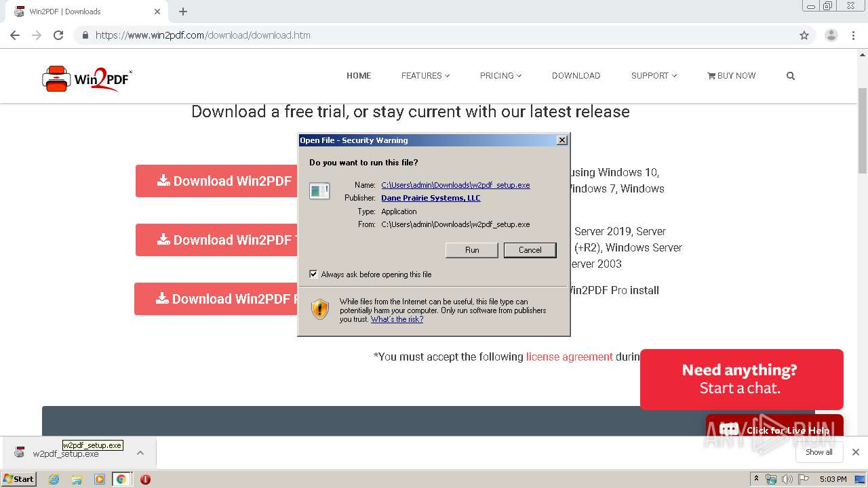Click the Chrome icon on the taskbar
Image resolution: width=868 pixels, height=488 pixels.
(121, 479)
